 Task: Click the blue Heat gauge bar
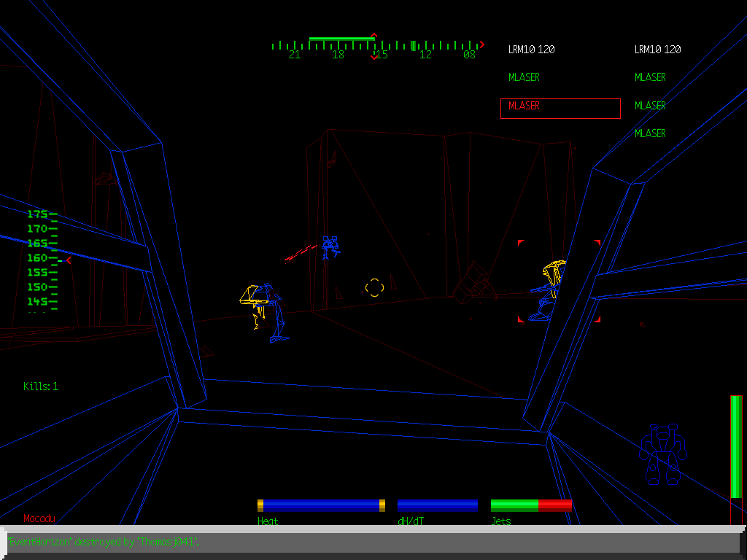click(321, 505)
